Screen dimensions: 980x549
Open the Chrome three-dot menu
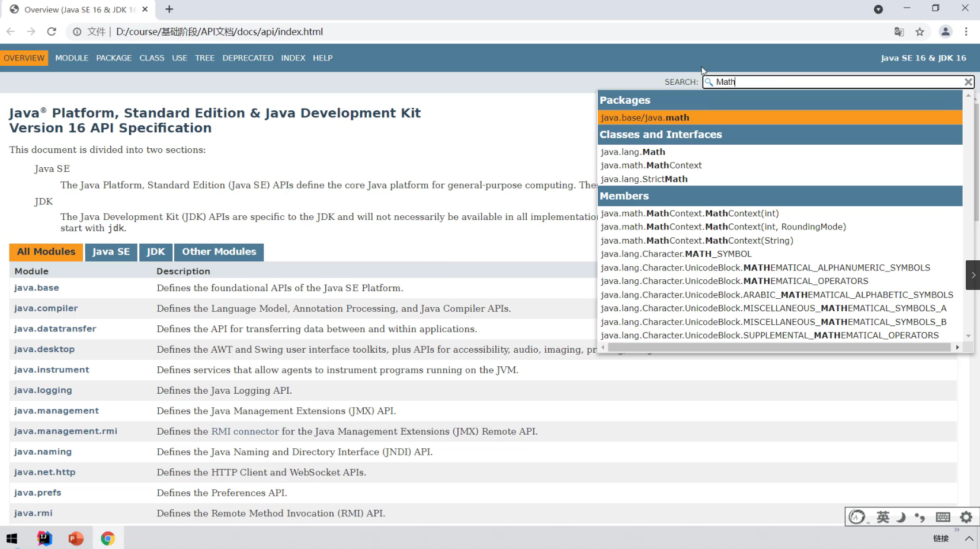pyautogui.click(x=966, y=32)
